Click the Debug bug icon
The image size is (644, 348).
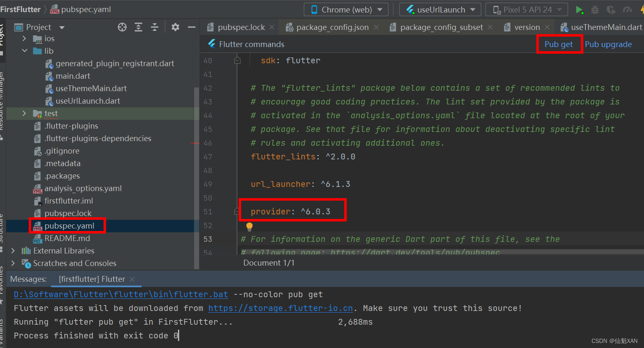[595, 10]
